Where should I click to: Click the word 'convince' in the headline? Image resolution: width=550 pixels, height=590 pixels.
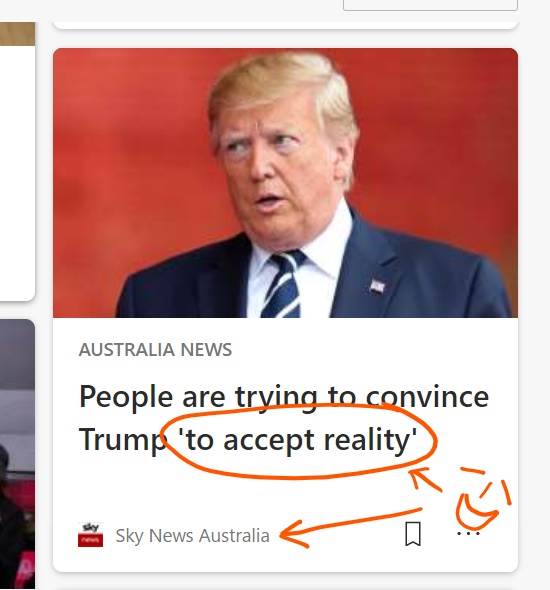coord(427,397)
